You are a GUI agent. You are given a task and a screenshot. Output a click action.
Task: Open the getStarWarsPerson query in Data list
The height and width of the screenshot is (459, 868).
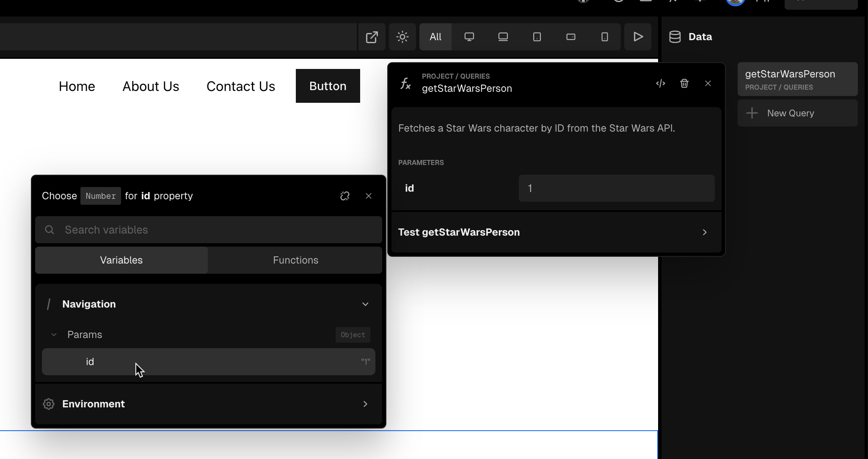797,80
